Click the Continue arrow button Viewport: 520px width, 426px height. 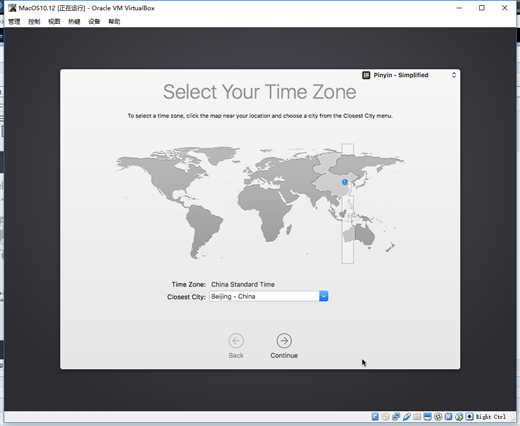(x=284, y=341)
